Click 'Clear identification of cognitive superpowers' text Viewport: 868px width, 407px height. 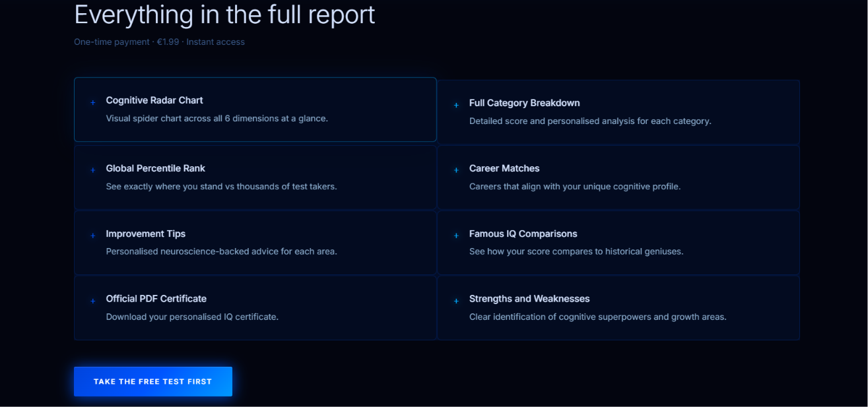click(x=598, y=317)
